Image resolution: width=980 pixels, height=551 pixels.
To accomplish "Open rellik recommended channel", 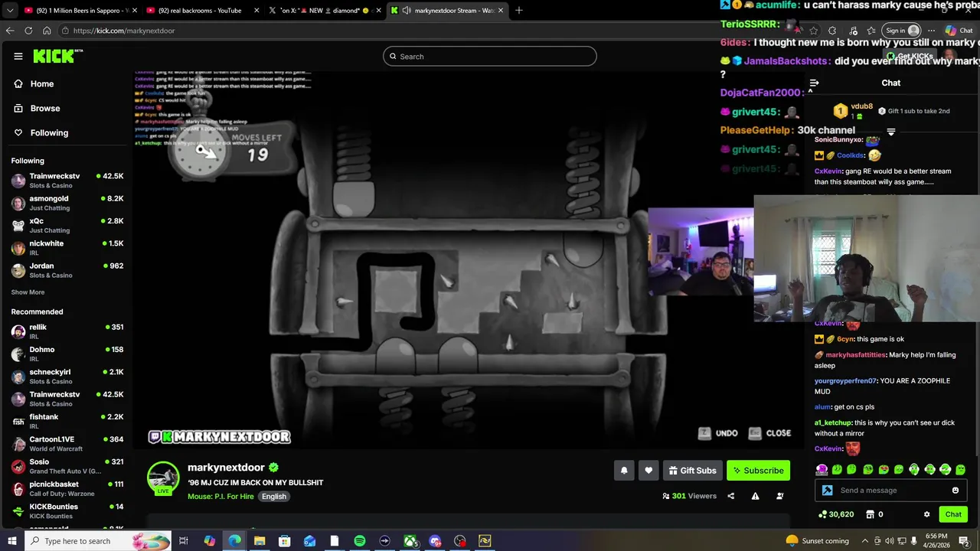I will [67, 331].
